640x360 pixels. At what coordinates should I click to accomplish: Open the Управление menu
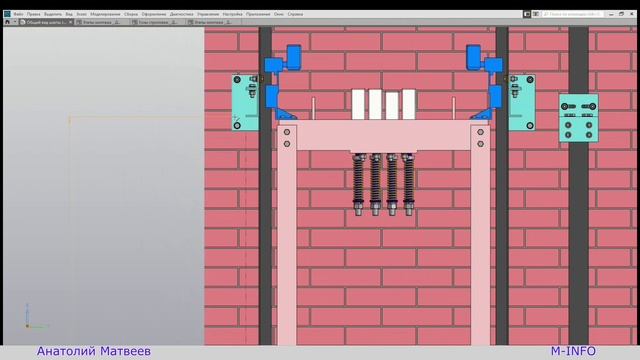coord(208,14)
